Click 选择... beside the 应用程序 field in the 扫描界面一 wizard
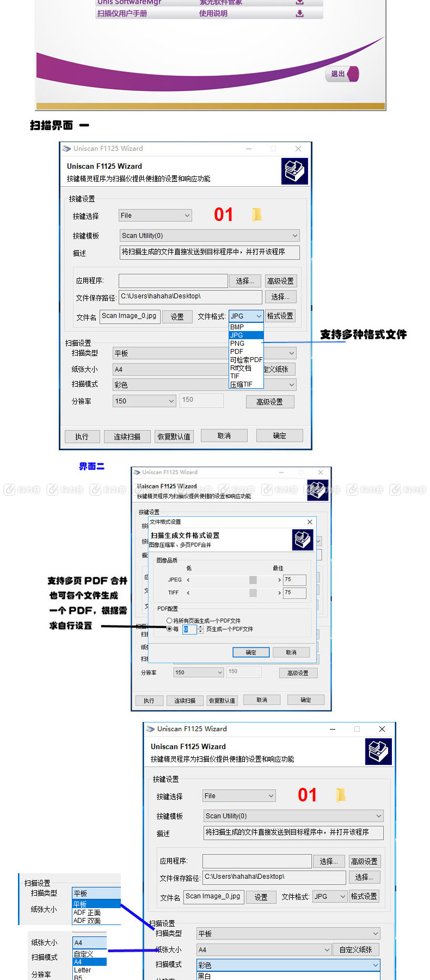The width and height of the screenshot is (430, 980). tap(245, 281)
